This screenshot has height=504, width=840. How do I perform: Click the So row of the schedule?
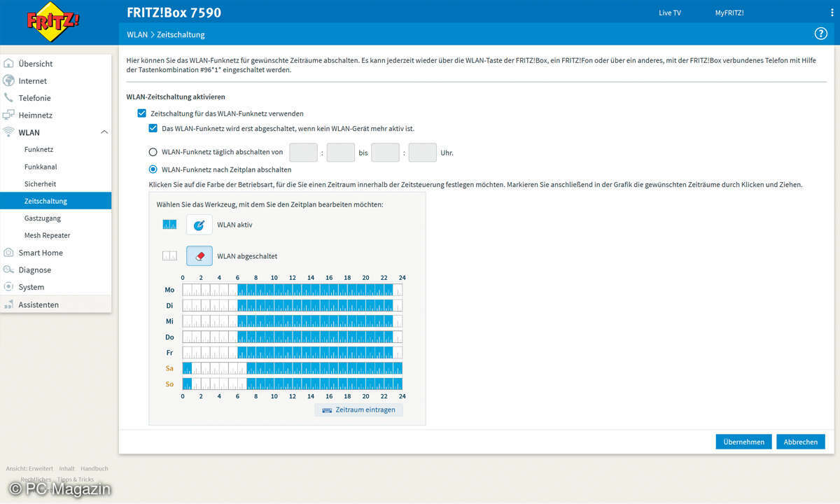click(x=293, y=384)
